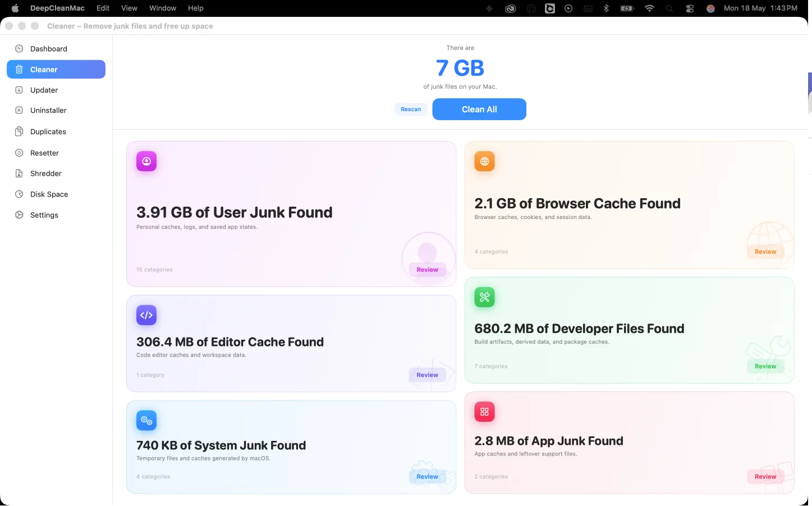Open Spotlight search from menu bar
This screenshot has height=506, width=812.
(669, 8)
